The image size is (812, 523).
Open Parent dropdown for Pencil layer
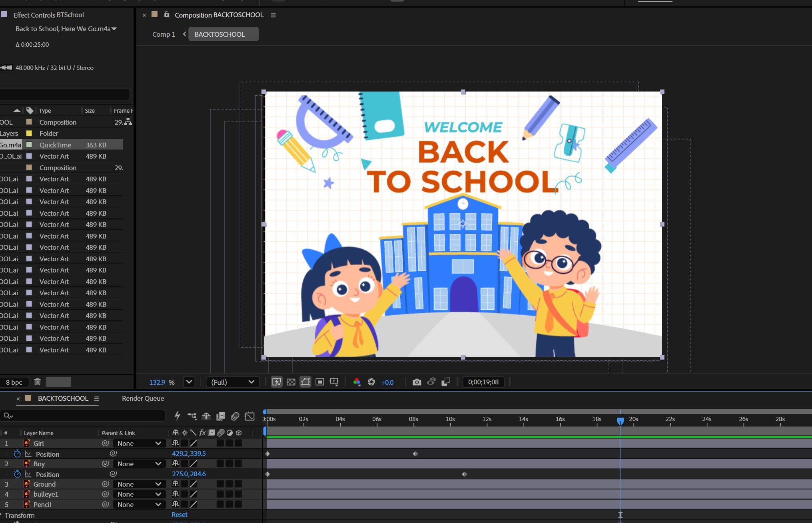click(x=139, y=505)
